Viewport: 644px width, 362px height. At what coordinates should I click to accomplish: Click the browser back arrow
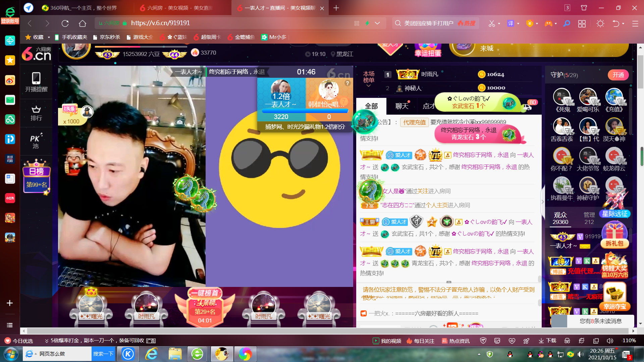click(30, 23)
